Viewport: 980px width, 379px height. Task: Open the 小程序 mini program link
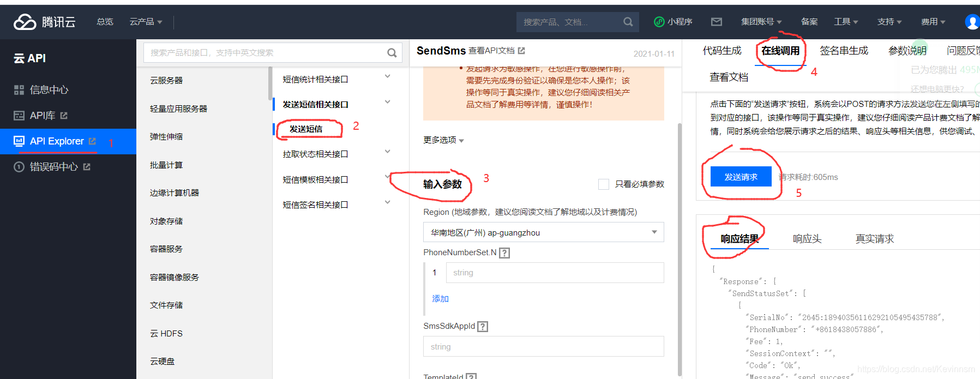tap(673, 22)
